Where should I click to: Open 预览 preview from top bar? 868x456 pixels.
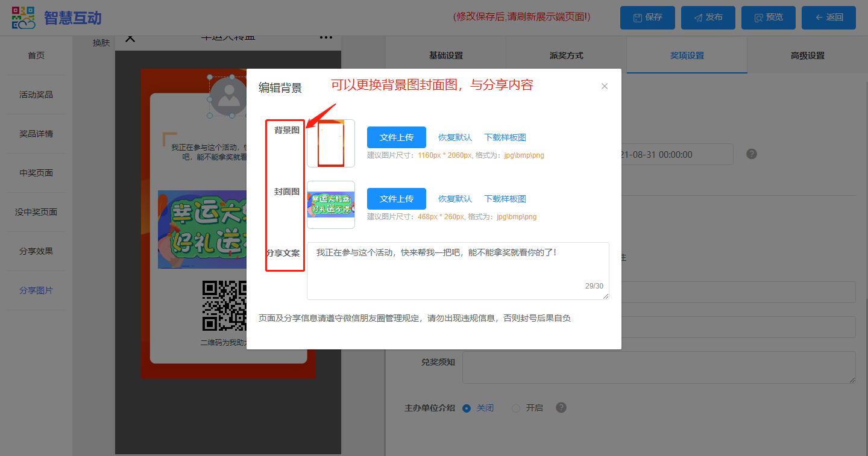tap(768, 17)
